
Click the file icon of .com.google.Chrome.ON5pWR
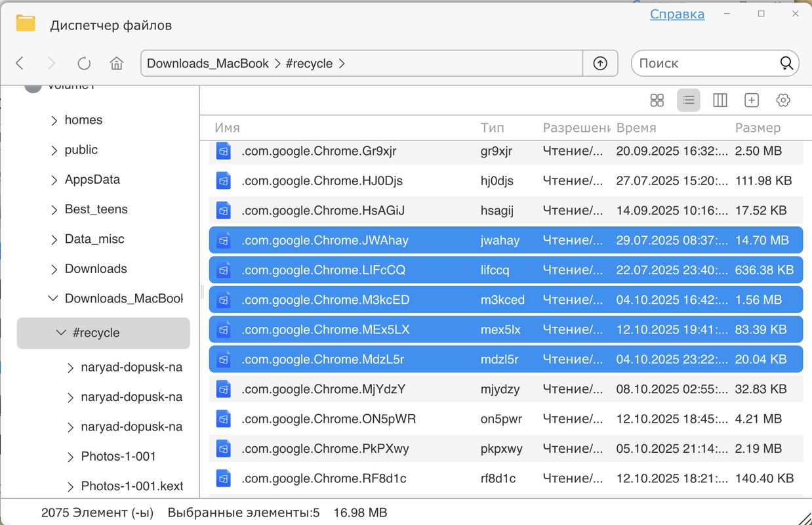[x=224, y=419]
